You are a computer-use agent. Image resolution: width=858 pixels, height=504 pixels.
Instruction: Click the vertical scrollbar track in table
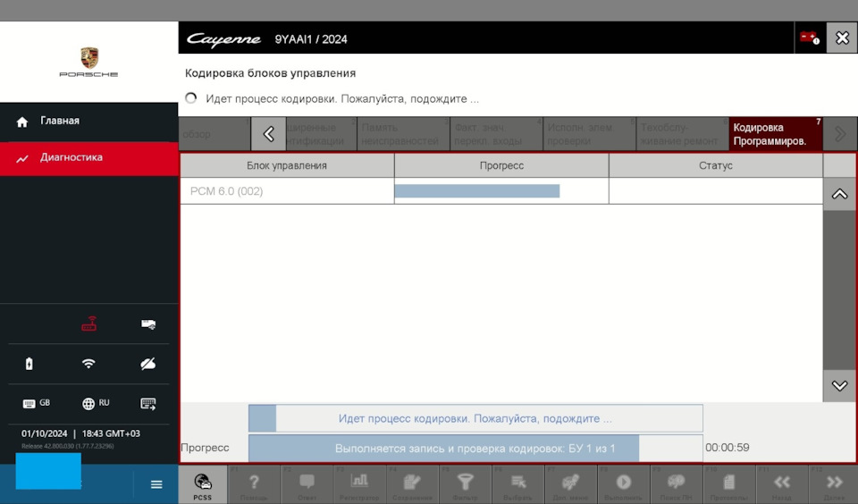pyautogui.click(x=839, y=290)
